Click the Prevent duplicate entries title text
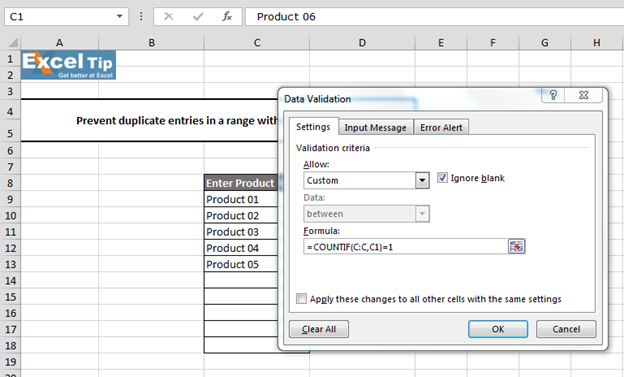 [177, 120]
